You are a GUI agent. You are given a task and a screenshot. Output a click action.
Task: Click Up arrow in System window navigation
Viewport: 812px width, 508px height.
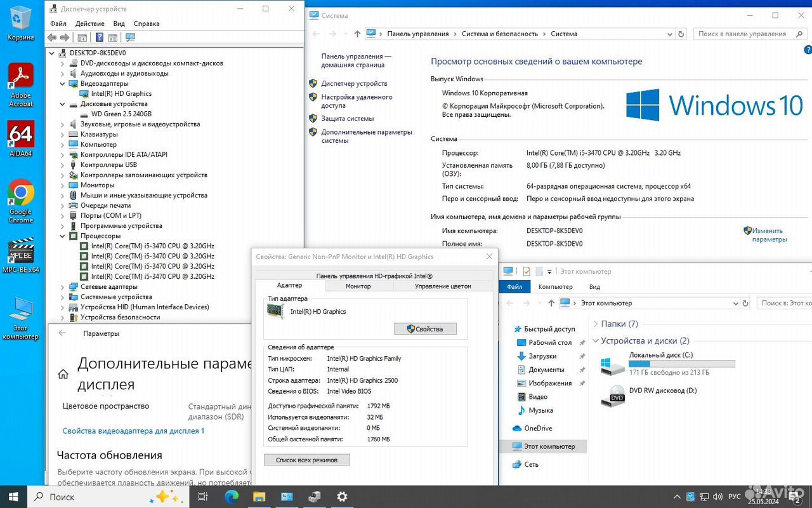point(357,34)
